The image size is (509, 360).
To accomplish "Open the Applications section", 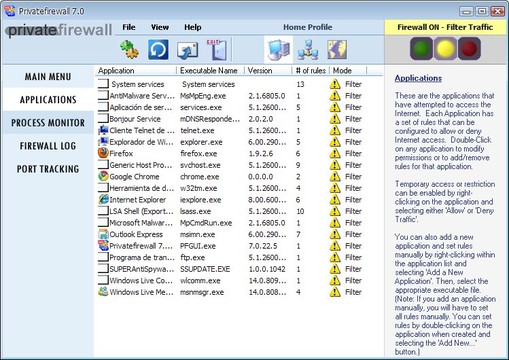I will pyautogui.click(x=48, y=100).
